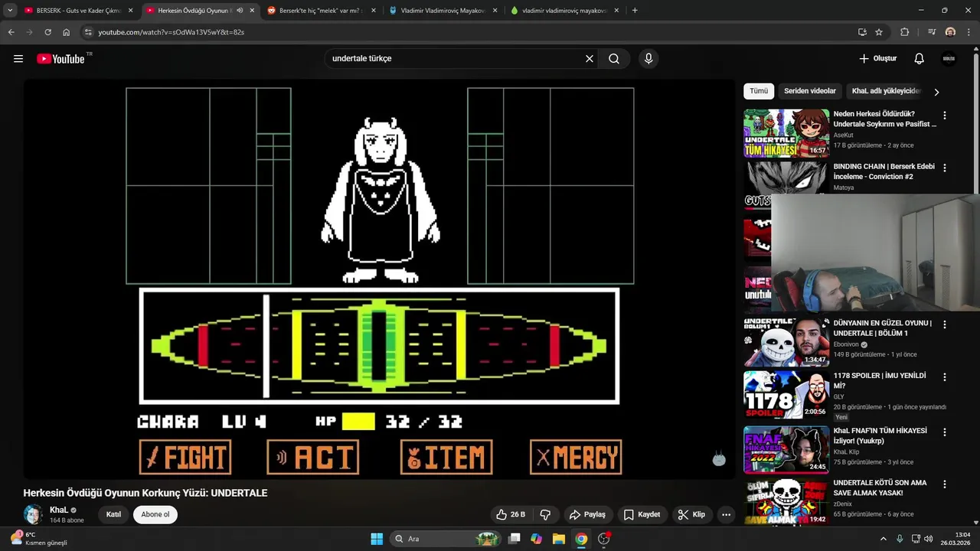The image size is (980, 551).
Task: Open Chrome's three-dot menu
Action: click(969, 32)
